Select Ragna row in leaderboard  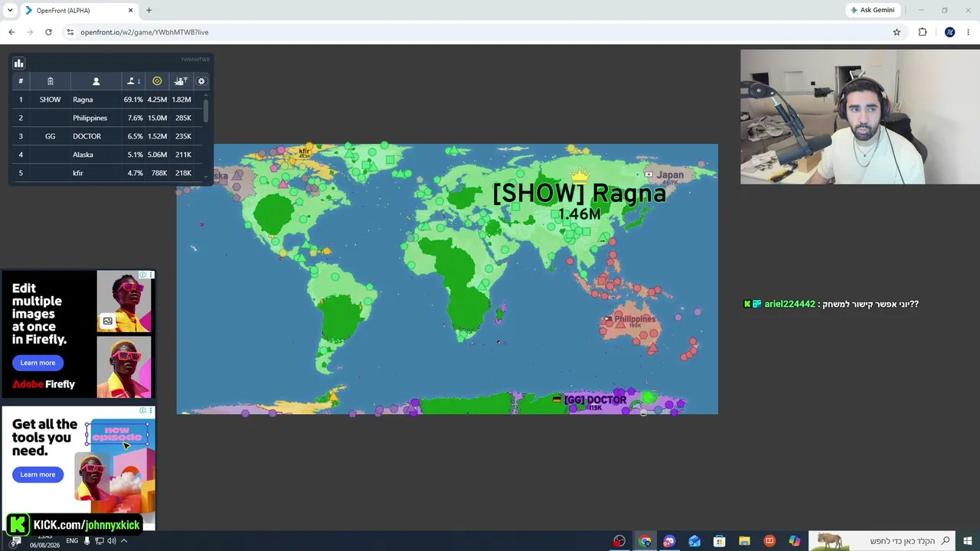tap(108, 99)
